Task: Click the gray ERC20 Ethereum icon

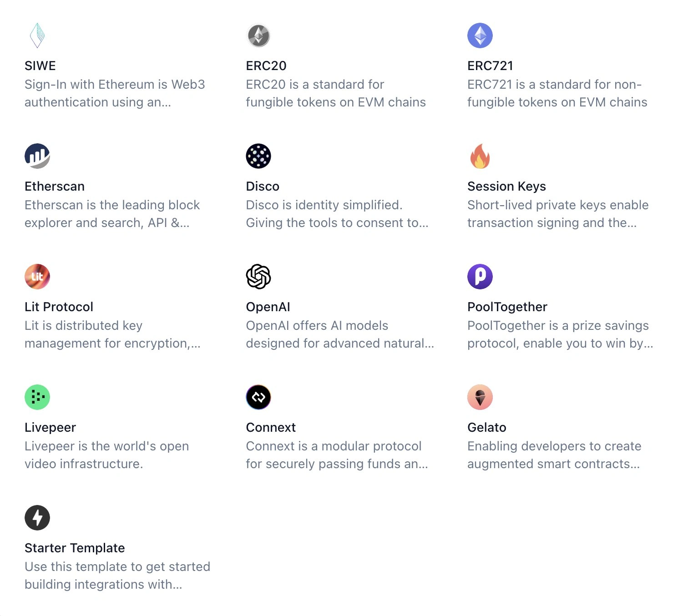Action: tap(258, 35)
